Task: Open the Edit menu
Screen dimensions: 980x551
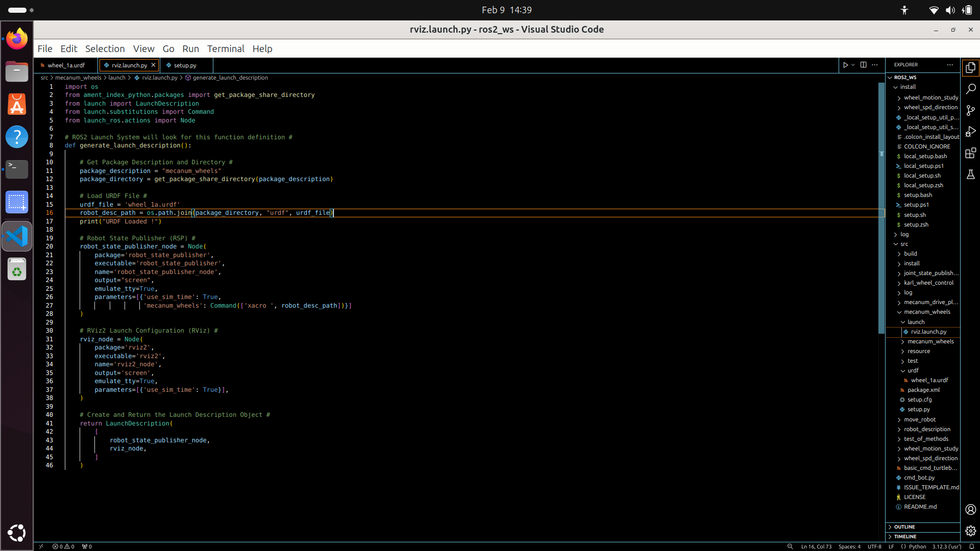Action: (69, 48)
